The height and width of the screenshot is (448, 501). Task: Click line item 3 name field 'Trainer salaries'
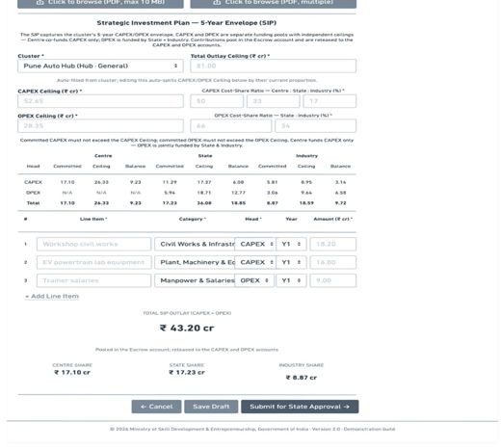93,280
